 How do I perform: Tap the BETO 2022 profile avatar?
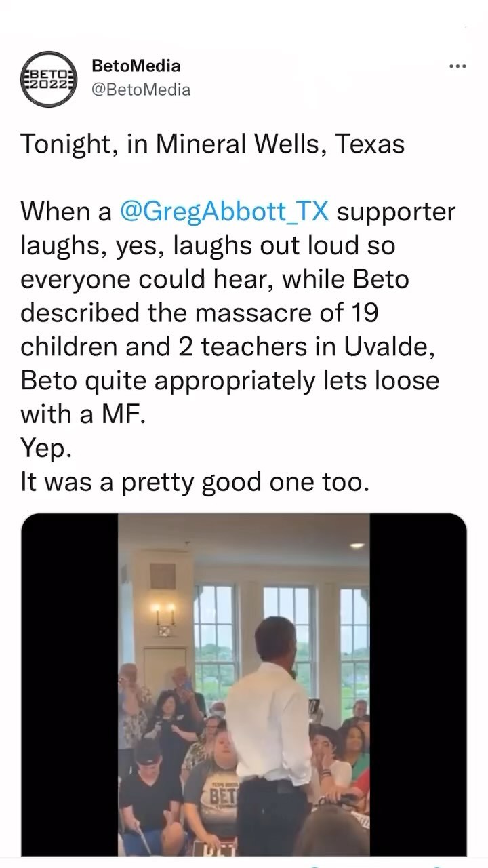point(47,79)
